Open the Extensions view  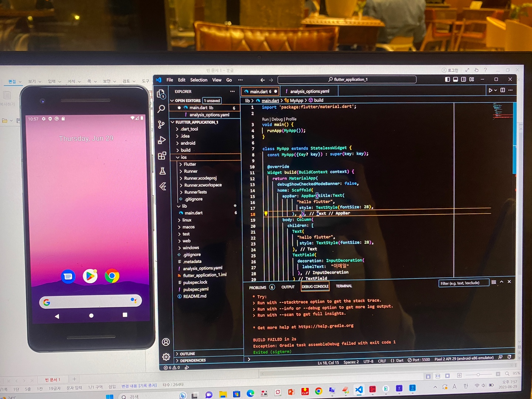(162, 156)
